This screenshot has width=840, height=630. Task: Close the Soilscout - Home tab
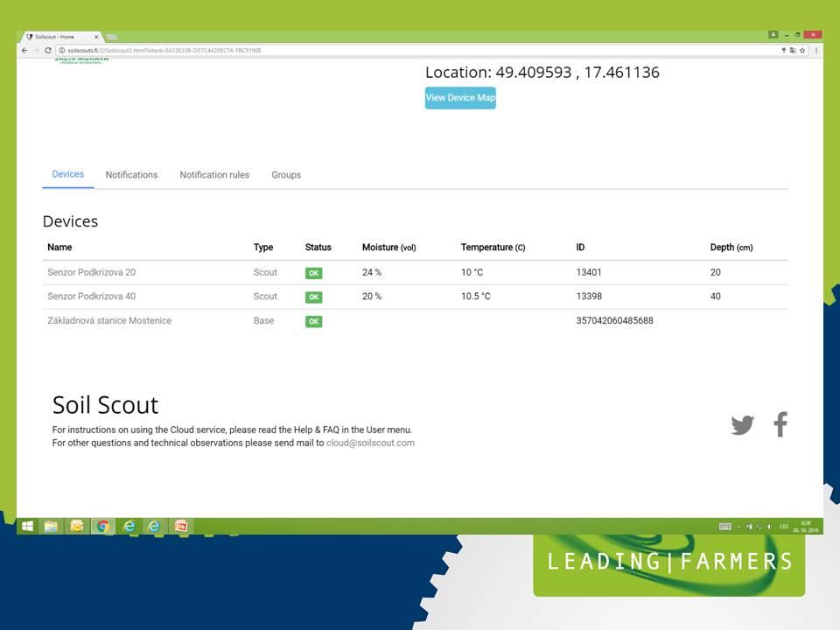pyautogui.click(x=96, y=37)
